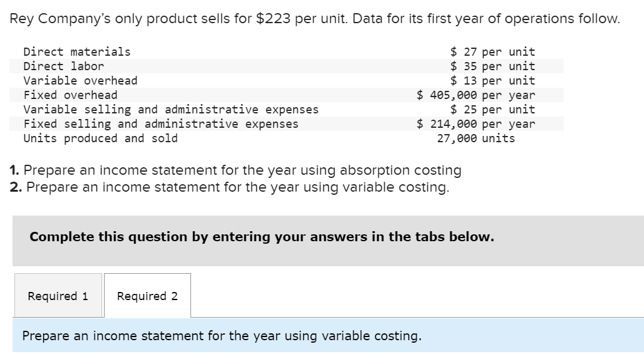This screenshot has height=354, width=644.
Task: Click the $405,000 per year value
Action: tap(476, 95)
